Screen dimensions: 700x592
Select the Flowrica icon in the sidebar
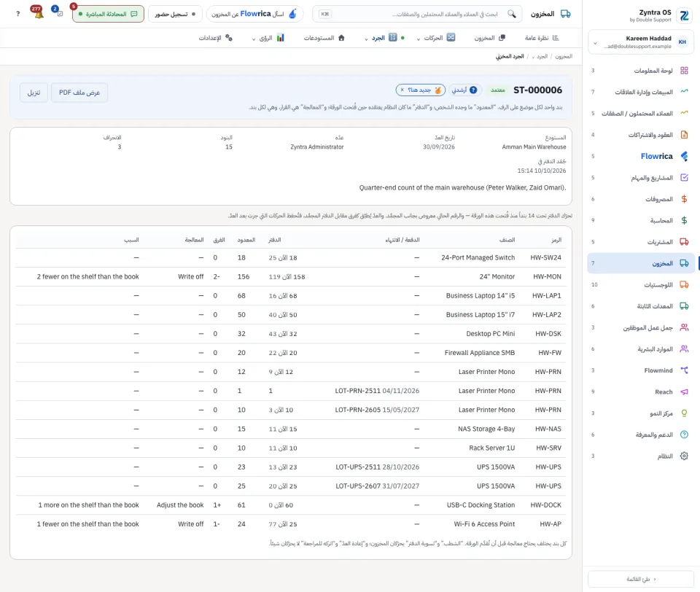coord(684,156)
